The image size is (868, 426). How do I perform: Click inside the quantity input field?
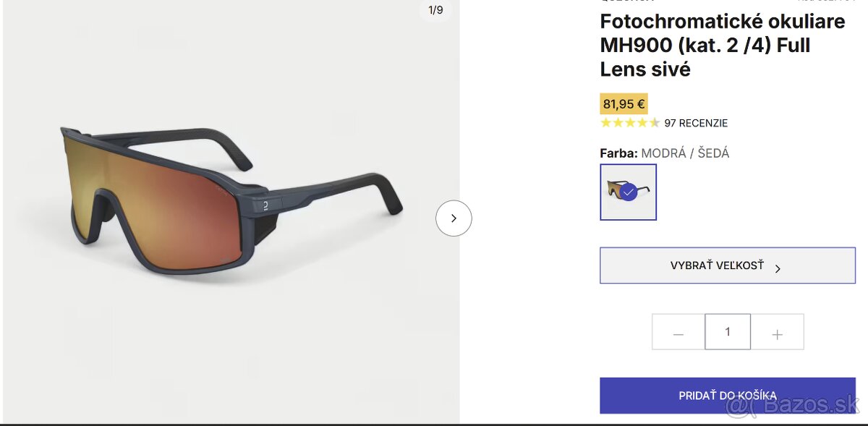(728, 331)
